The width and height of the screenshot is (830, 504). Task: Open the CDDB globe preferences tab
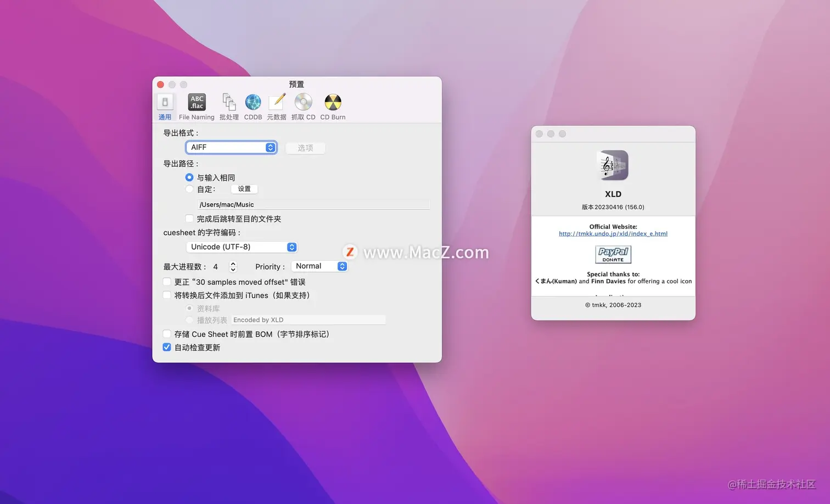pyautogui.click(x=253, y=107)
